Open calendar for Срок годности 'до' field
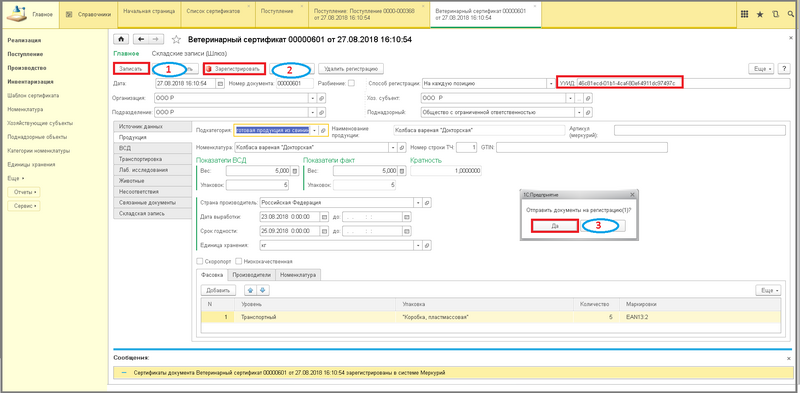The width and height of the screenshot is (800, 393). [407, 231]
